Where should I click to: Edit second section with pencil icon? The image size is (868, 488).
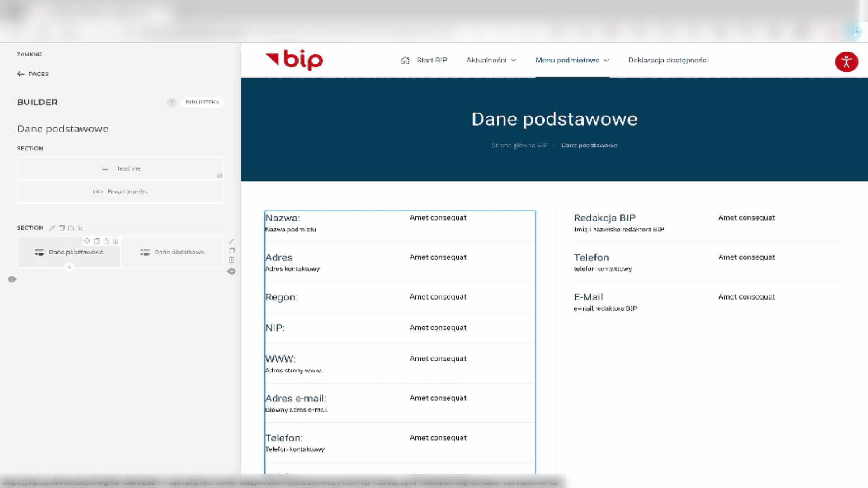pos(52,228)
